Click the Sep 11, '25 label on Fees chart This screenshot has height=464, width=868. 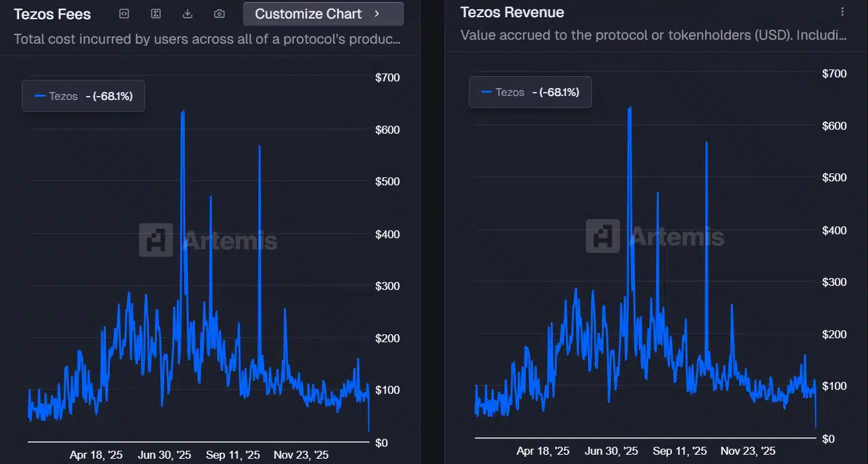click(233, 455)
